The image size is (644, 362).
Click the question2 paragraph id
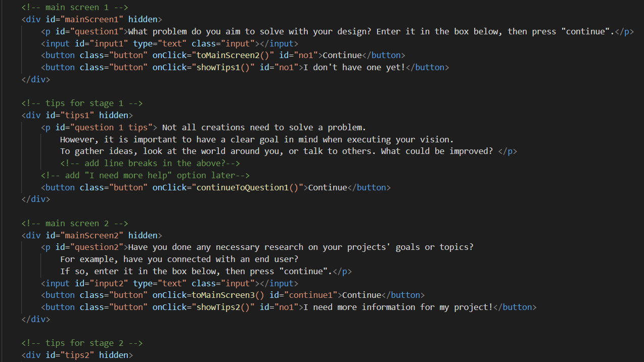click(100, 247)
